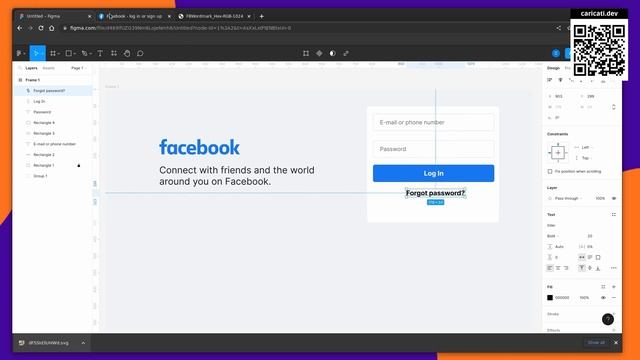This screenshot has height=360, width=640.
Task: Select the Forgot password? layer
Action: point(49,91)
